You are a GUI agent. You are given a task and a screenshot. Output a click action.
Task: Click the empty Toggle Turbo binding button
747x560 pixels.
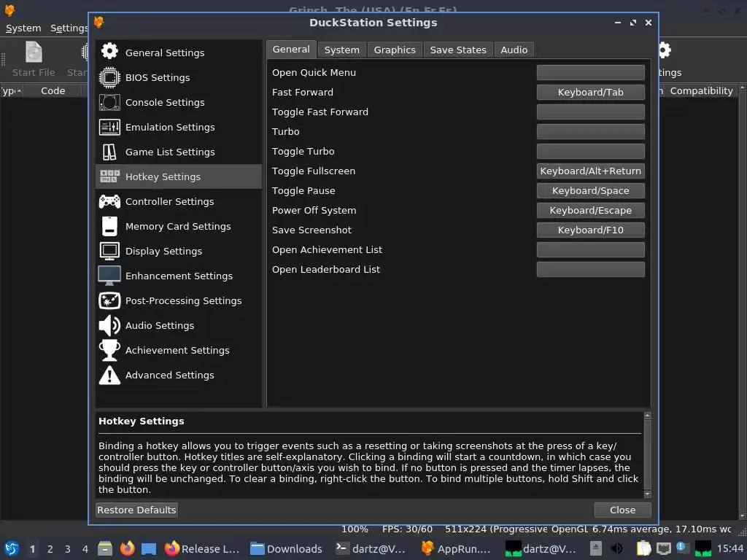click(x=590, y=151)
